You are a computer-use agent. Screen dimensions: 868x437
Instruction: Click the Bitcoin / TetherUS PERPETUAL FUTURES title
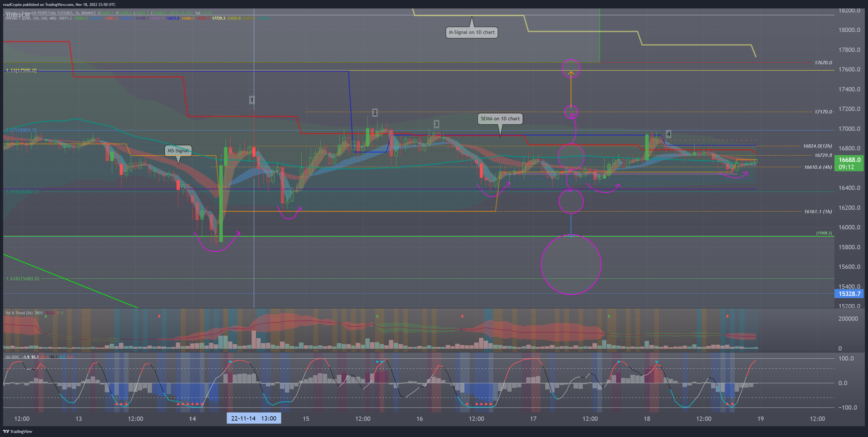pos(39,13)
